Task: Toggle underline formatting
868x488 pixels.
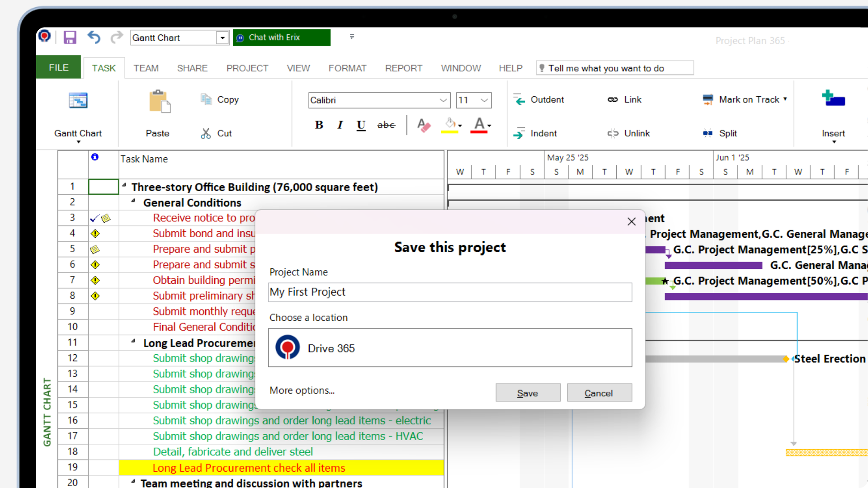Action: (361, 125)
